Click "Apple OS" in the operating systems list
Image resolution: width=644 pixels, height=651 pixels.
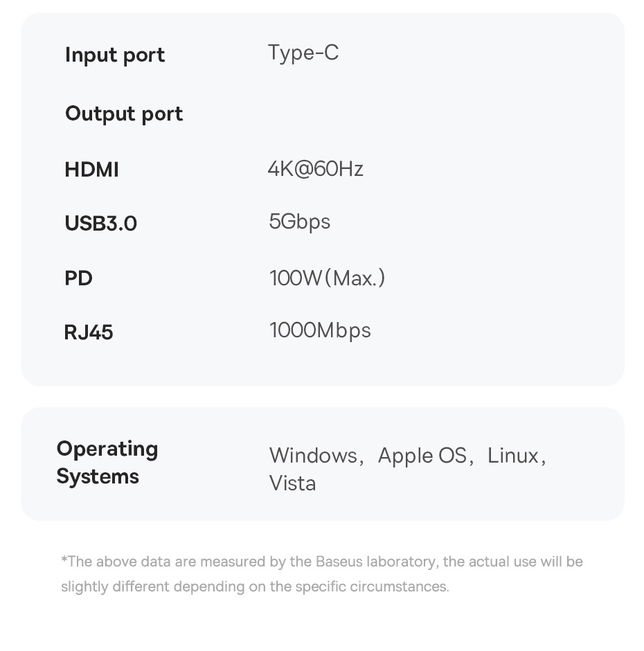click(422, 456)
